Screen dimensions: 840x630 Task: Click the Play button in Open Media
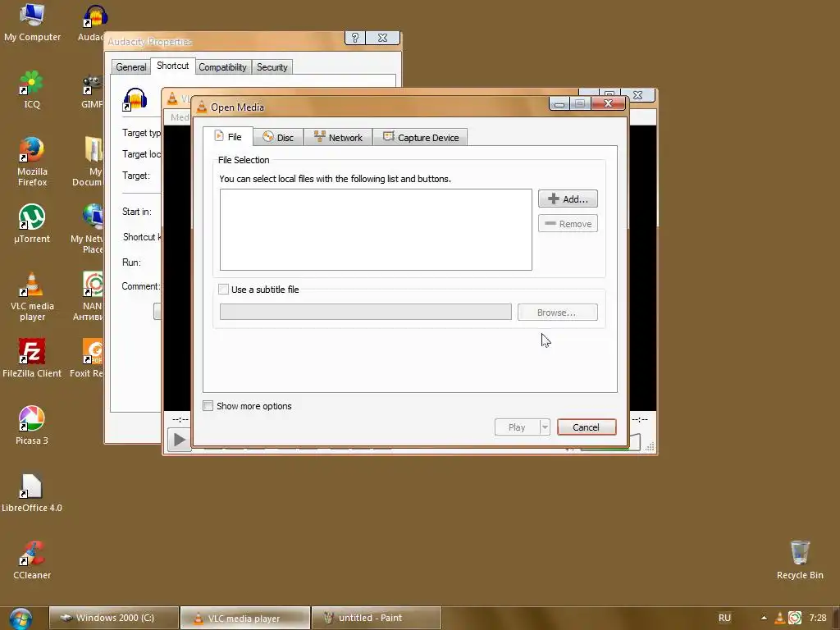517,427
